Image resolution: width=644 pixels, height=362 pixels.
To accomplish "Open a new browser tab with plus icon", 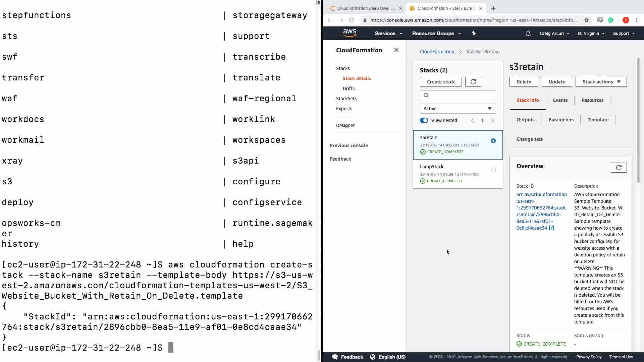I will click(493, 8).
